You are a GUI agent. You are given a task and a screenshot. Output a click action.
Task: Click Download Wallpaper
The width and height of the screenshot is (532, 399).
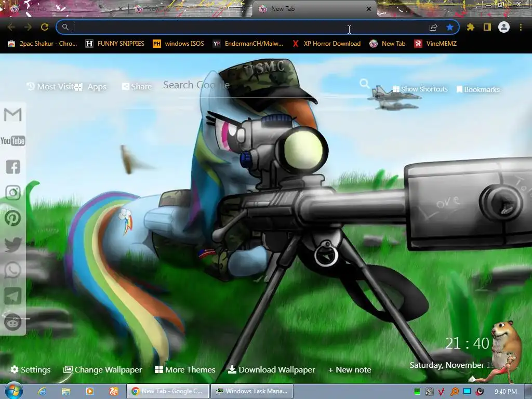pyautogui.click(x=271, y=369)
